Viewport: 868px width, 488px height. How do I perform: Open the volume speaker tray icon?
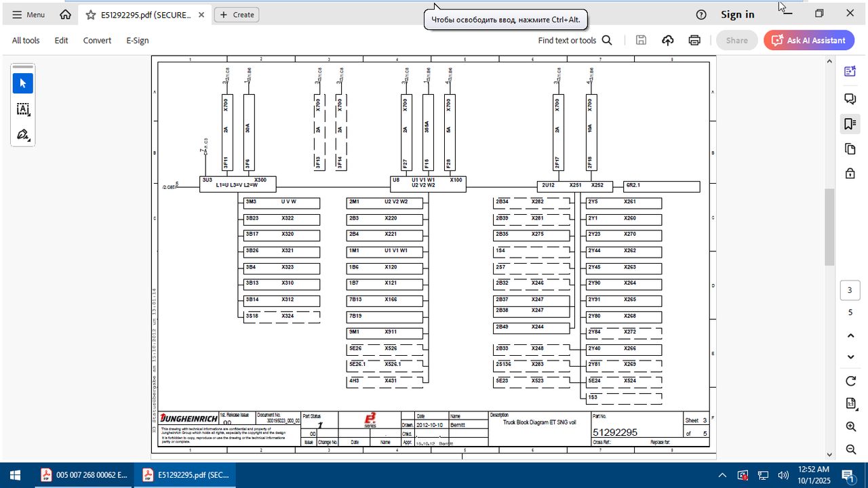point(783,475)
